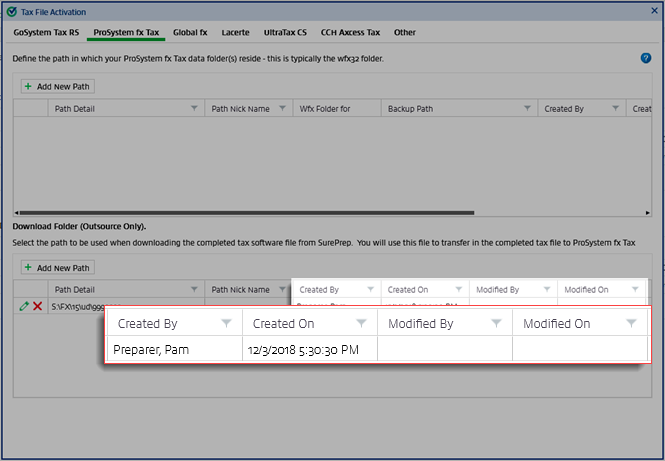
Task: Open filter for enlarged Modified On column
Action: coord(631,323)
